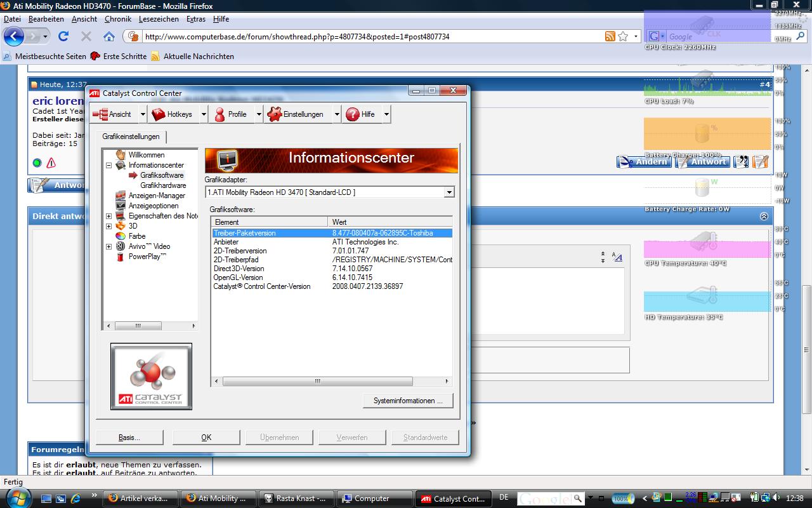The image size is (812, 508).
Task: Open Meistbesuchte Seiten bookmark
Action: tap(44, 56)
